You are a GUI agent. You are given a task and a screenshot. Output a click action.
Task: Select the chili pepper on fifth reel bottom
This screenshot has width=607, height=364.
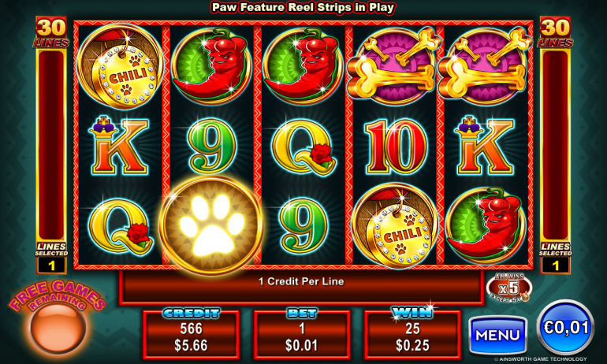point(486,225)
